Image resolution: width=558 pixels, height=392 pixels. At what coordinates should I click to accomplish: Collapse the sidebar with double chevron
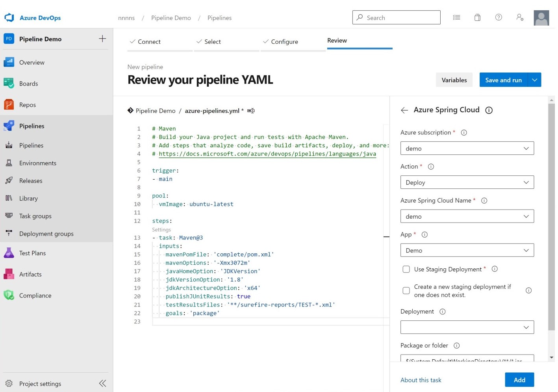pos(102,383)
